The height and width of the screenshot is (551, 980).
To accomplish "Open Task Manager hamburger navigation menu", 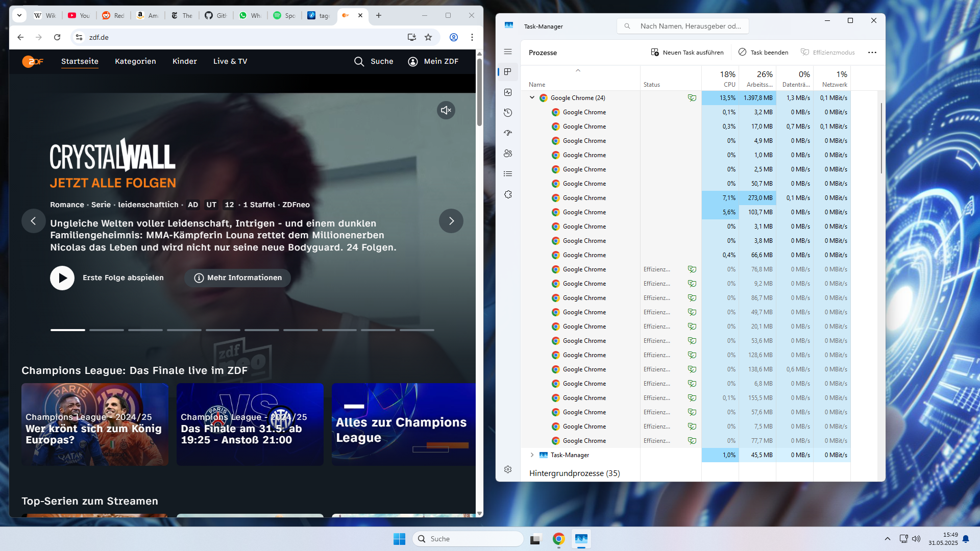I will click(508, 52).
